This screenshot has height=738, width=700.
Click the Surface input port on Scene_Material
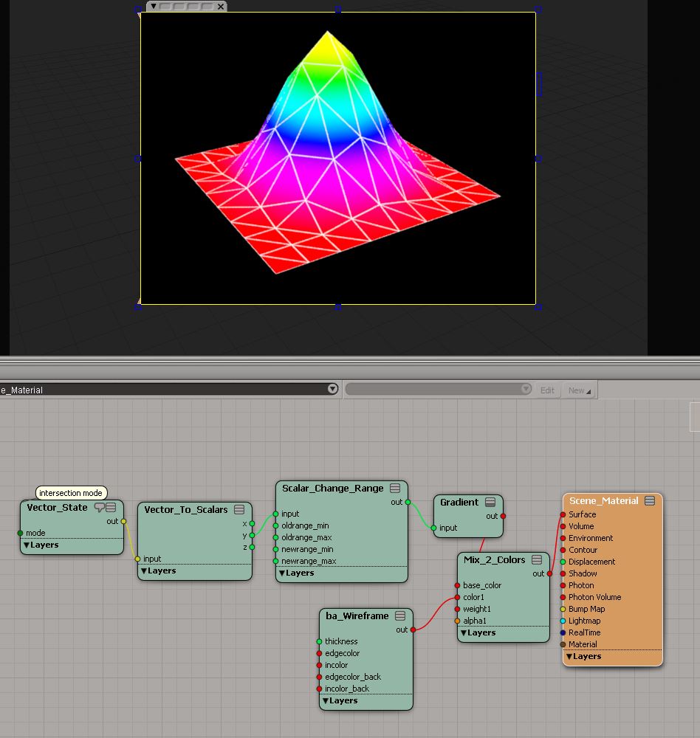click(563, 515)
